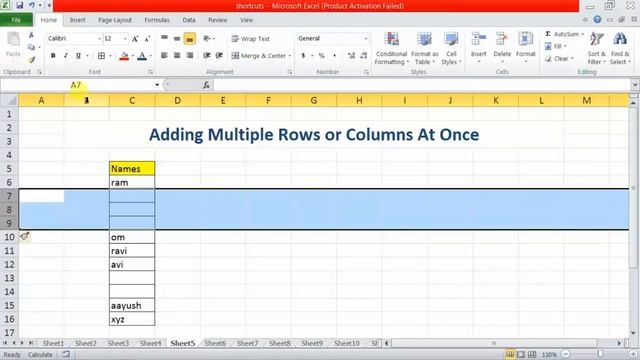Click the Decrease Font Size icon
Screen dimensions: 640x360
(x=147, y=39)
